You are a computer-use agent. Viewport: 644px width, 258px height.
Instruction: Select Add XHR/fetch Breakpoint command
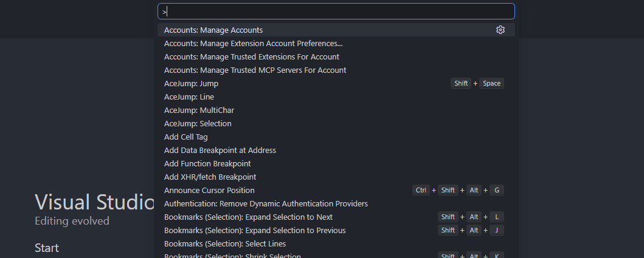336,177
